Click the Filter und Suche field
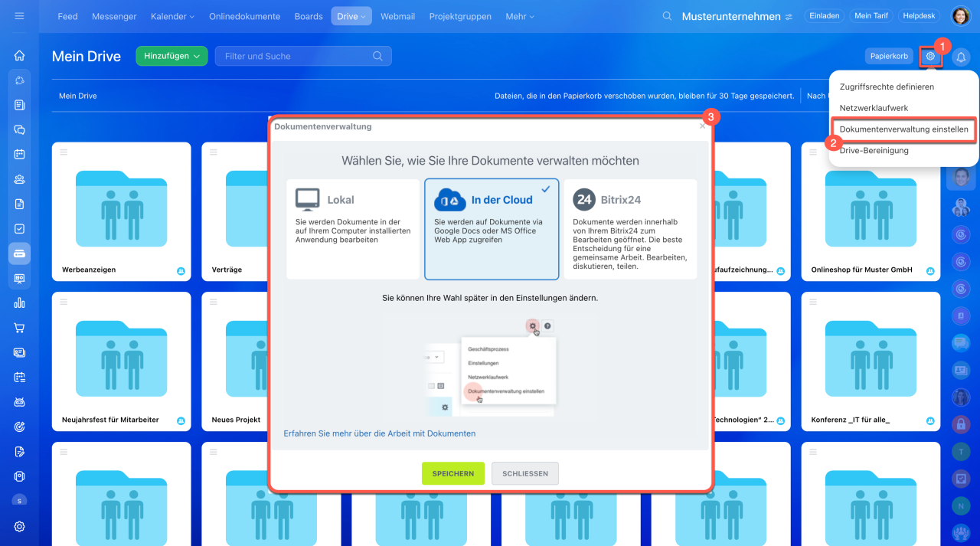Screen dimensions: 980x546 coord(303,56)
